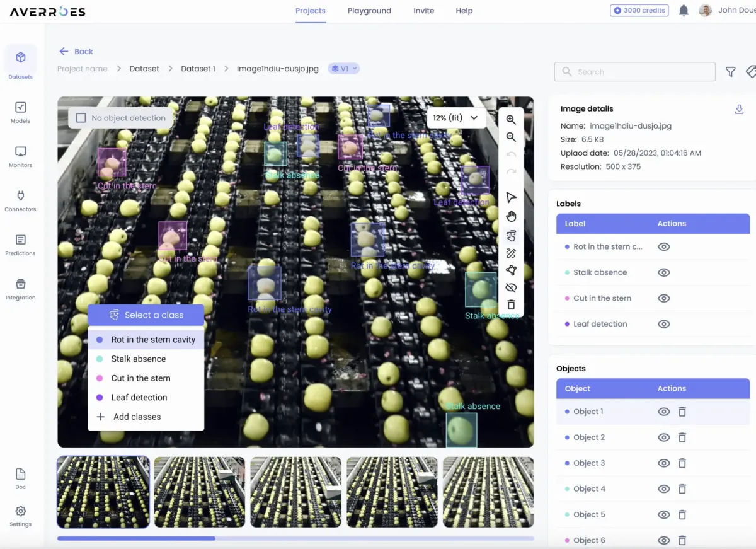Toggle visibility of Stalk absence label
Image resolution: width=756 pixels, height=549 pixels.
pyautogui.click(x=663, y=272)
